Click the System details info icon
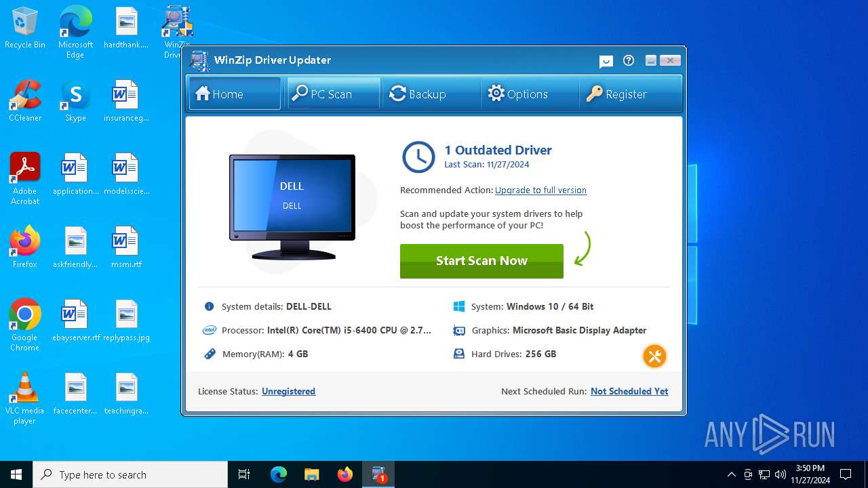The image size is (868, 488). point(209,306)
